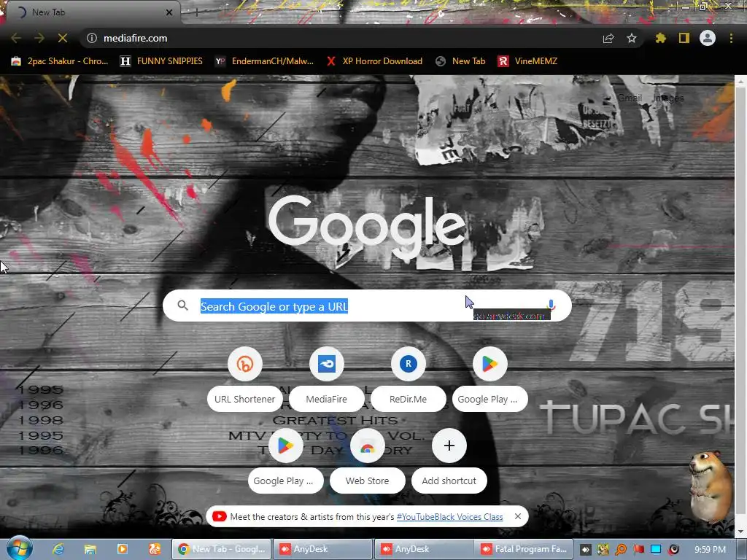Click the 9:59 PM clock
The image size is (747, 560).
click(x=710, y=550)
